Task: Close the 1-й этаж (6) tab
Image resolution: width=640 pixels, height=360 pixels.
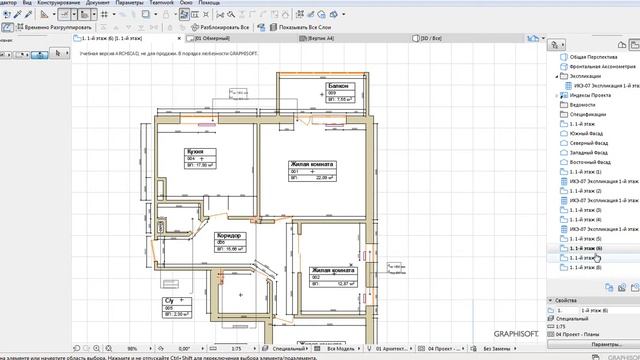Action: 179,38
